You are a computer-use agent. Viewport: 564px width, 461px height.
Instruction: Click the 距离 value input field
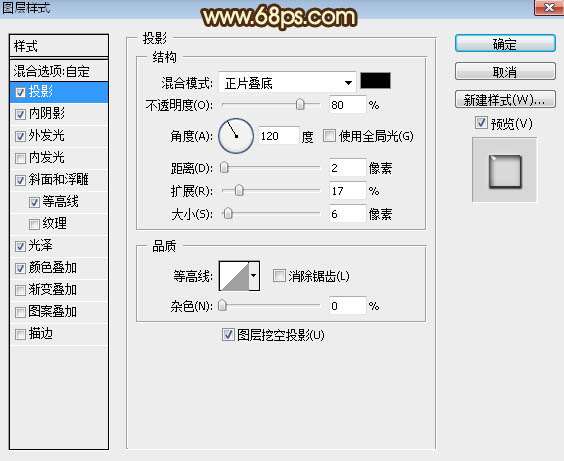347,168
